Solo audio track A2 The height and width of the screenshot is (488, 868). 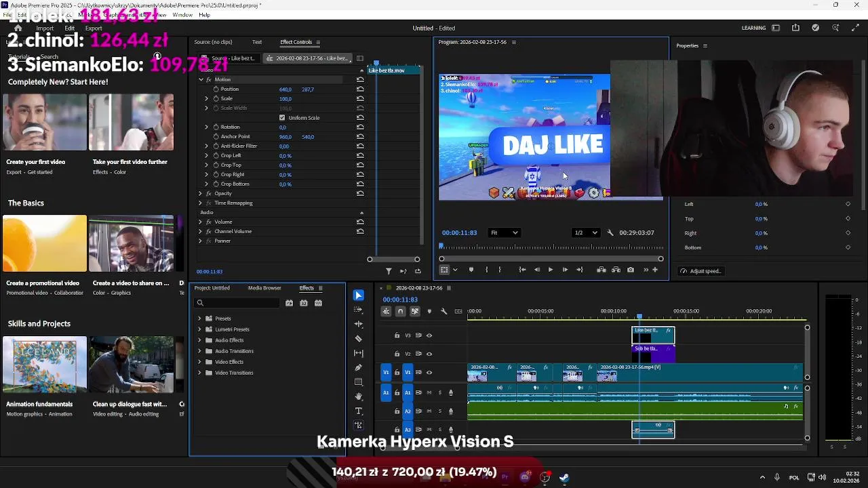click(x=439, y=411)
